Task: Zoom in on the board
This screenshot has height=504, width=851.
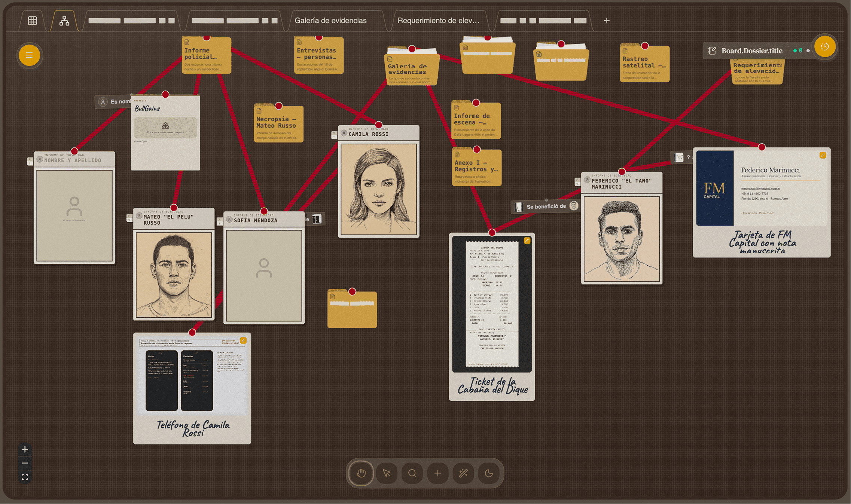Action: [x=25, y=449]
